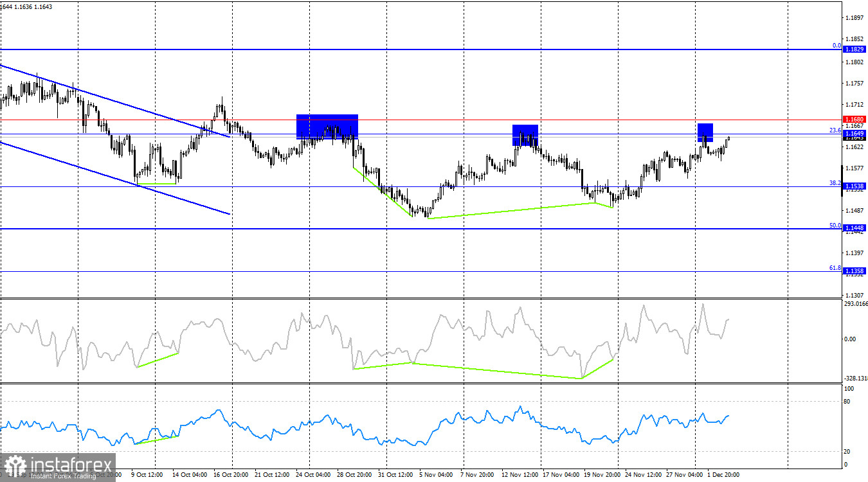
Task: Toggle the blue rectangle zone near 12 Nov
Action: [525, 135]
